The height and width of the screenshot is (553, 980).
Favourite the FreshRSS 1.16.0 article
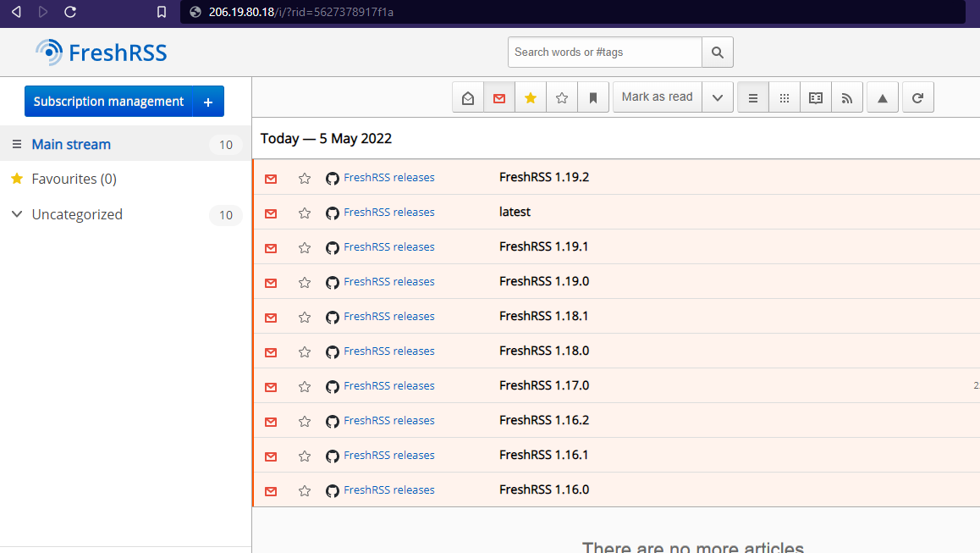[305, 491]
